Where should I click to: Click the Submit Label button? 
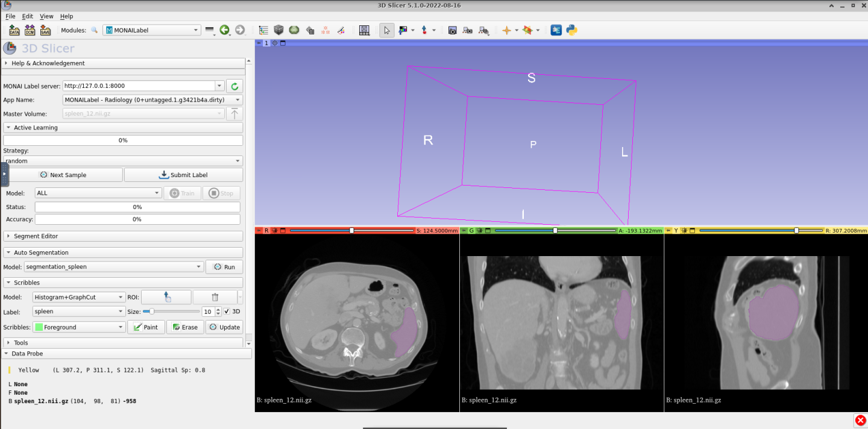pyautogui.click(x=183, y=175)
